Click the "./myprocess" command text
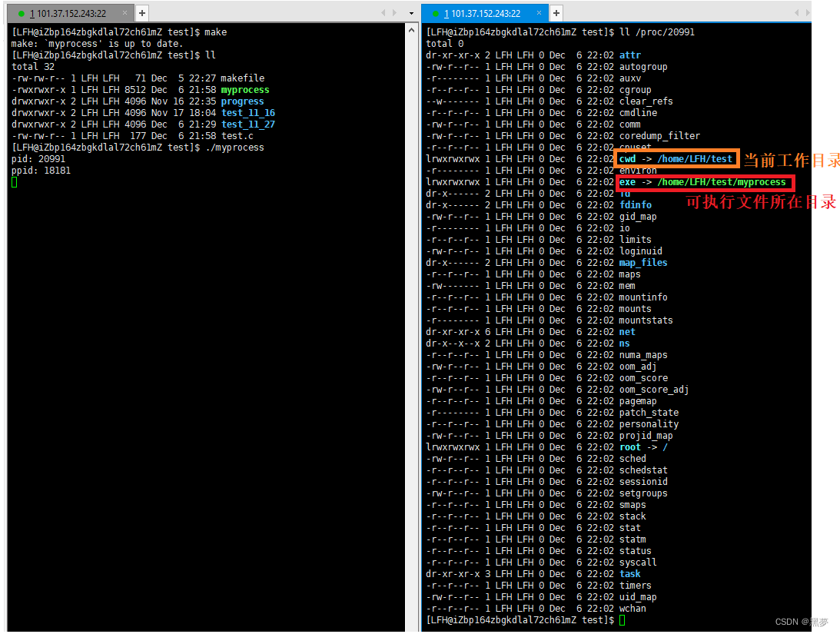 [234, 148]
